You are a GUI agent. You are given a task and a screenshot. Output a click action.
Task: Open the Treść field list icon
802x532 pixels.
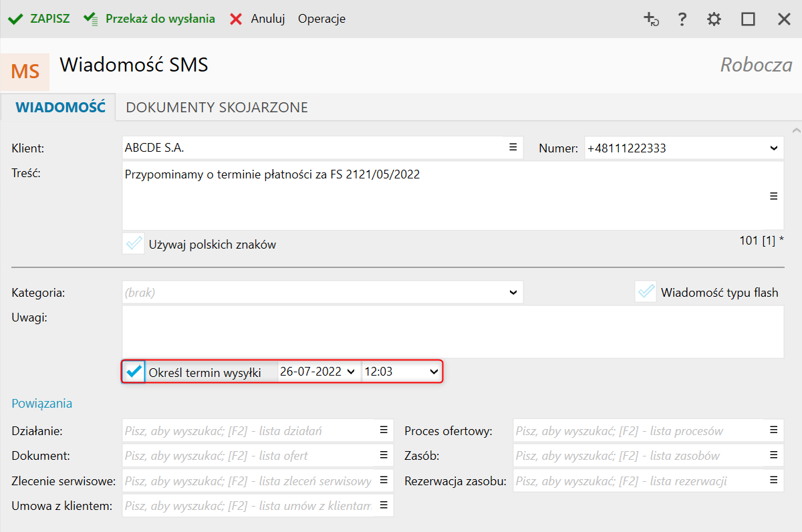[x=773, y=196]
